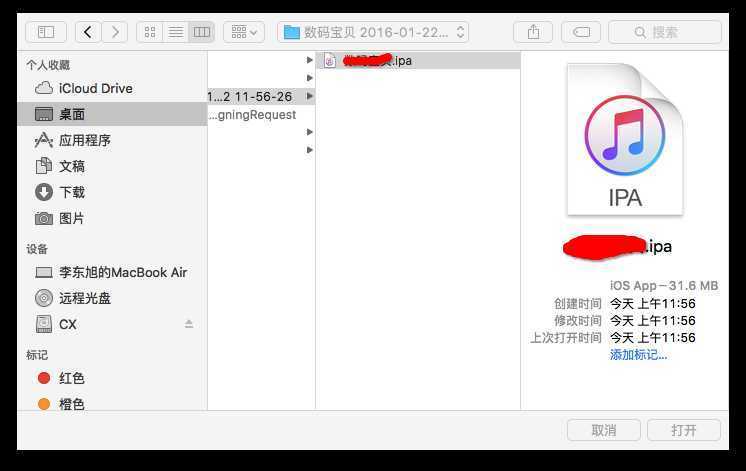
Task: Select the 红色 red tag
Action: click(112, 378)
